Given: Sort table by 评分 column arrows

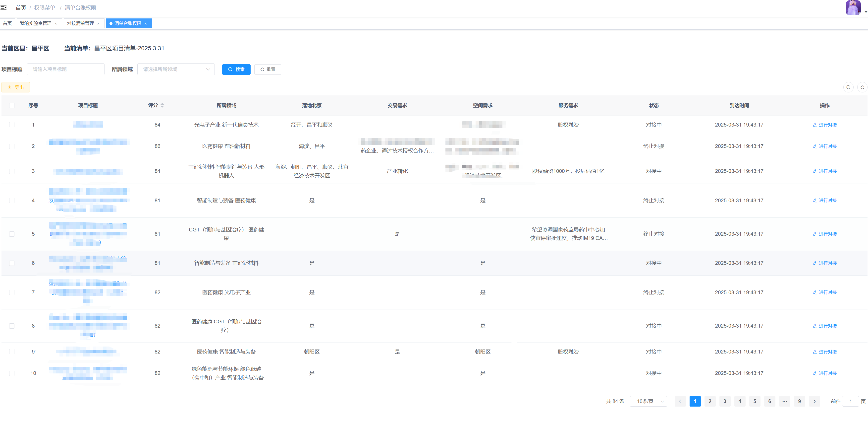Looking at the screenshot, I should [x=162, y=106].
